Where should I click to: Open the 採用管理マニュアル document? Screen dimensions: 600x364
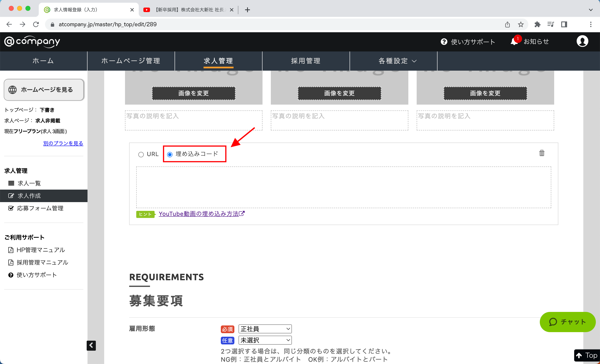click(x=42, y=263)
